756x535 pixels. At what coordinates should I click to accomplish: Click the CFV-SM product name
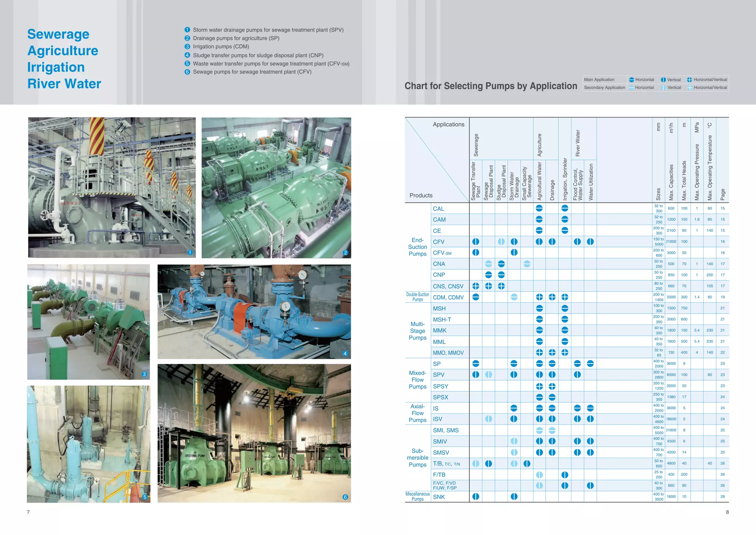(x=442, y=253)
